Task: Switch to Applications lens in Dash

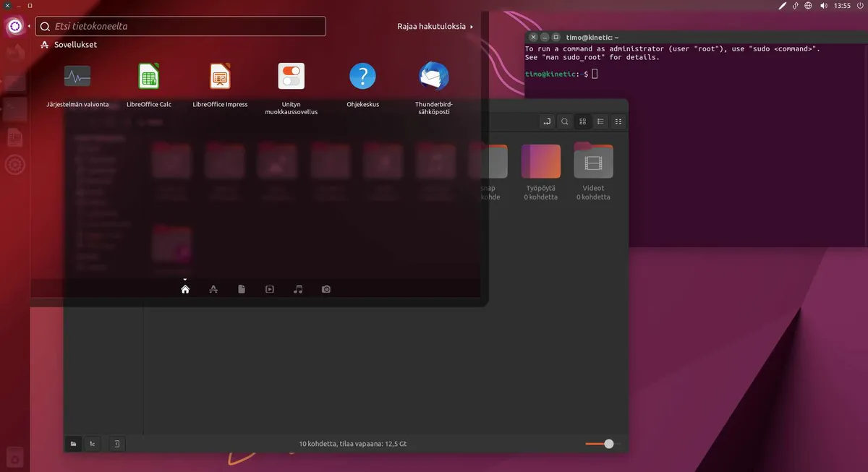Action: [x=213, y=289]
